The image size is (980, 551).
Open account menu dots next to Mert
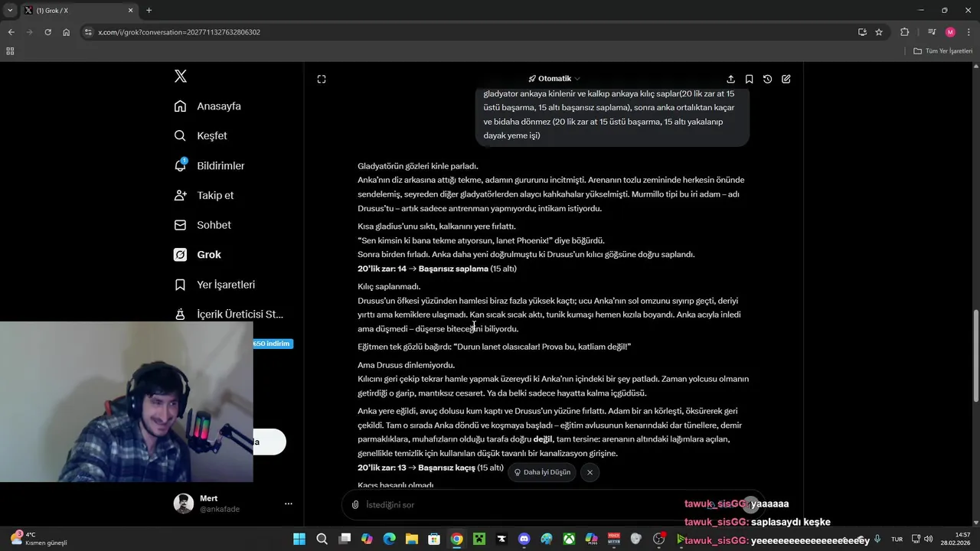(x=289, y=504)
